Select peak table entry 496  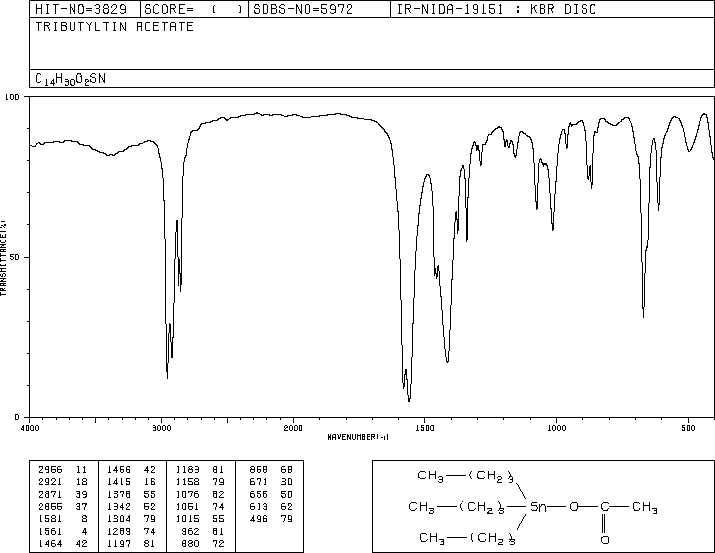click(259, 519)
